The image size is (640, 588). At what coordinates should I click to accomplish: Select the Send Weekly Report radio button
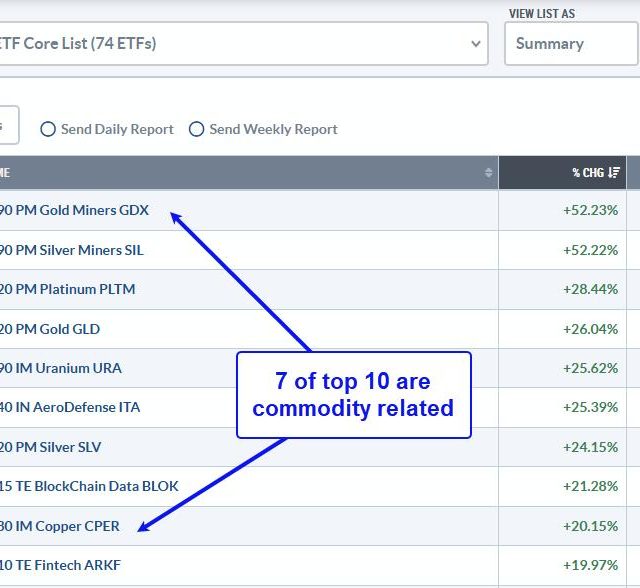point(196,129)
